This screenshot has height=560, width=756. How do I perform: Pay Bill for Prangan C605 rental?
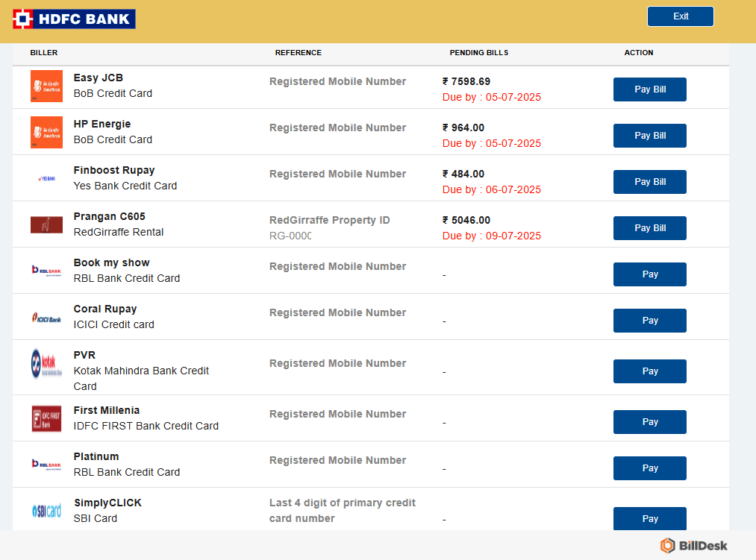tap(650, 228)
